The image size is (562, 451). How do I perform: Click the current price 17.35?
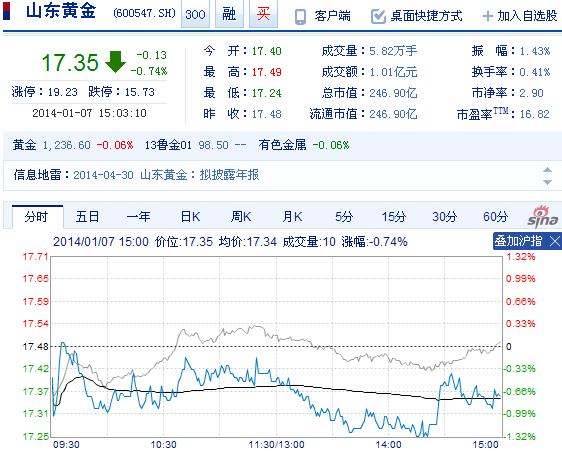(70, 62)
